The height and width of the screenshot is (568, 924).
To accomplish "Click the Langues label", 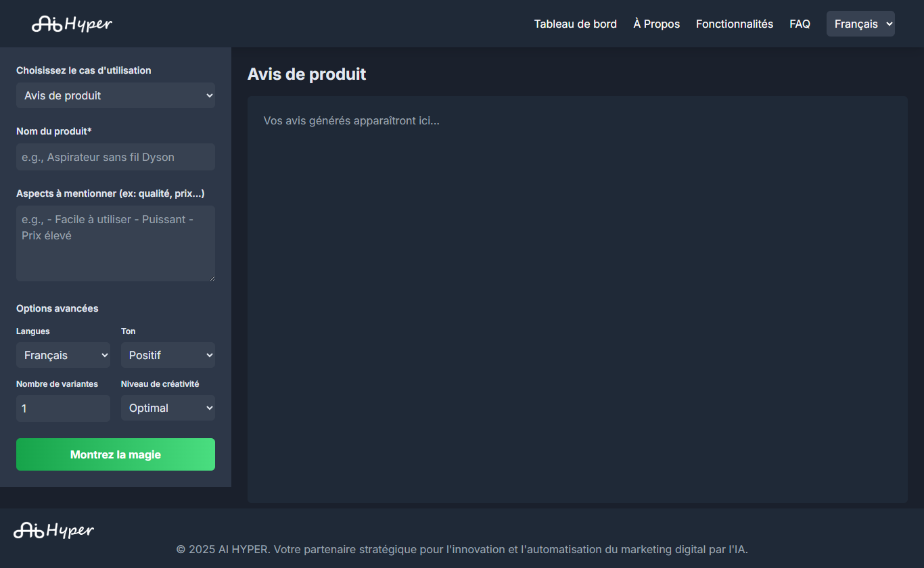I will click(x=33, y=331).
